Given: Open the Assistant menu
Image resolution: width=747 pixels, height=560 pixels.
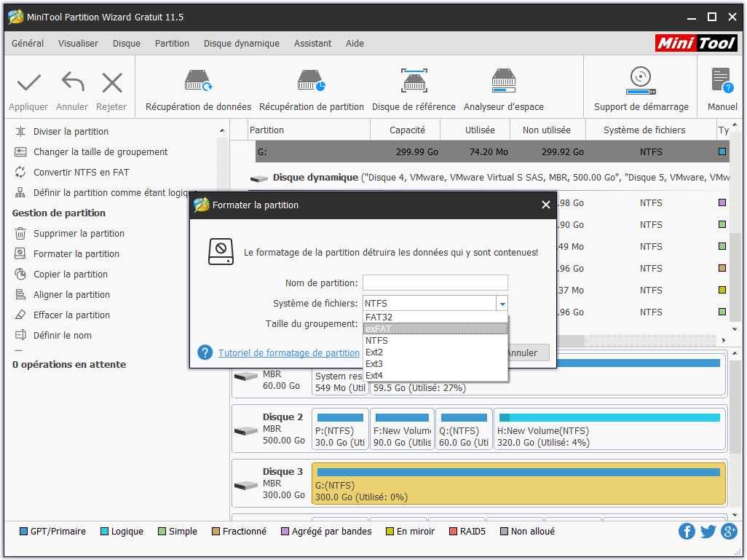Looking at the screenshot, I should 312,44.
